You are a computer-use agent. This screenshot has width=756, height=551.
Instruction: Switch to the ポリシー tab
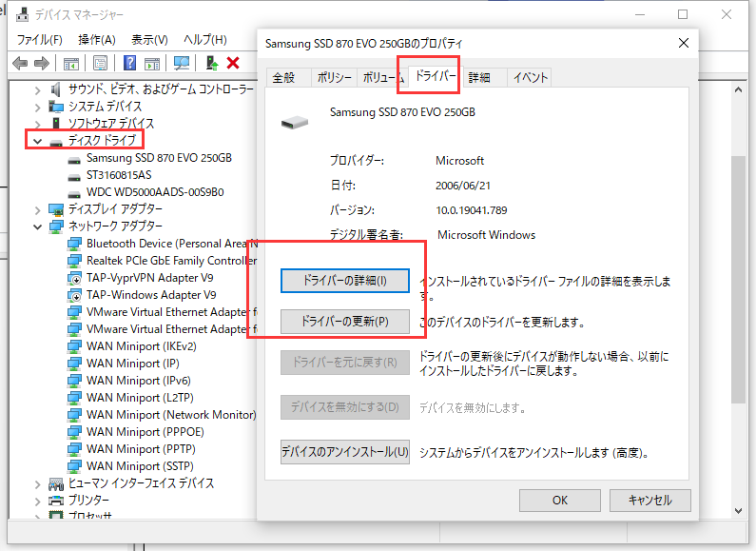click(x=334, y=78)
